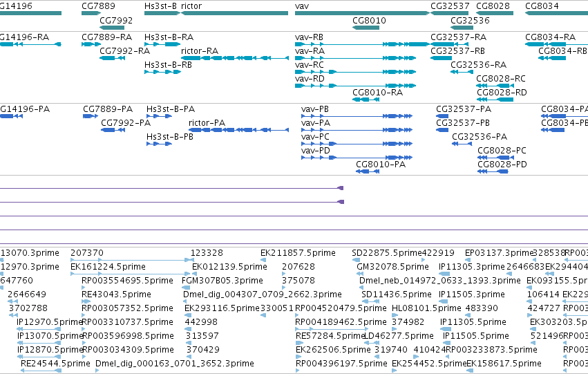The image size is (588, 374).
Task: Click the CG32536-PA protein label
Action: (x=480, y=137)
